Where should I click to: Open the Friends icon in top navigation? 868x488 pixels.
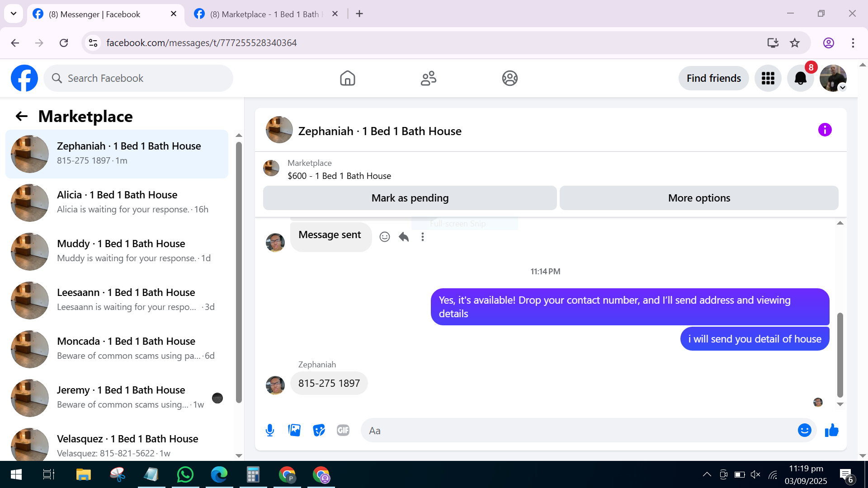pos(429,78)
